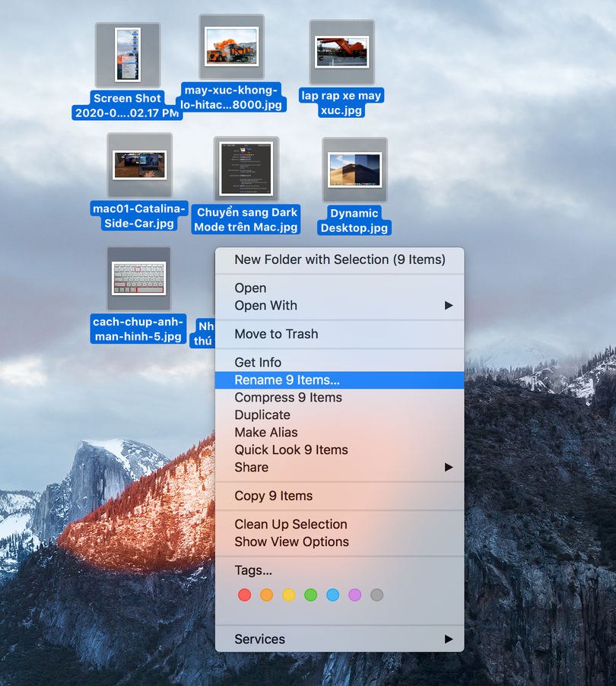Screen dimensions: 616x686
Task: Select the mac01-Catalina-Side-Car.jpg file icon
Action: coord(139,165)
